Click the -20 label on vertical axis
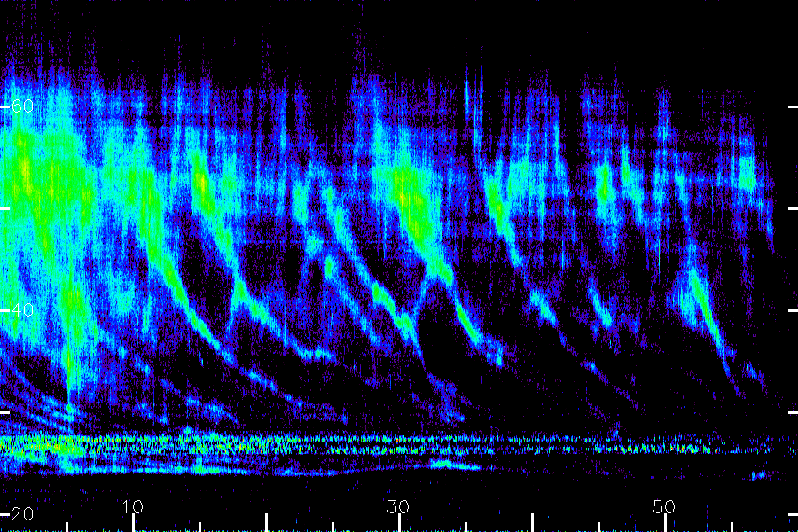The image size is (798, 532). click(22, 514)
